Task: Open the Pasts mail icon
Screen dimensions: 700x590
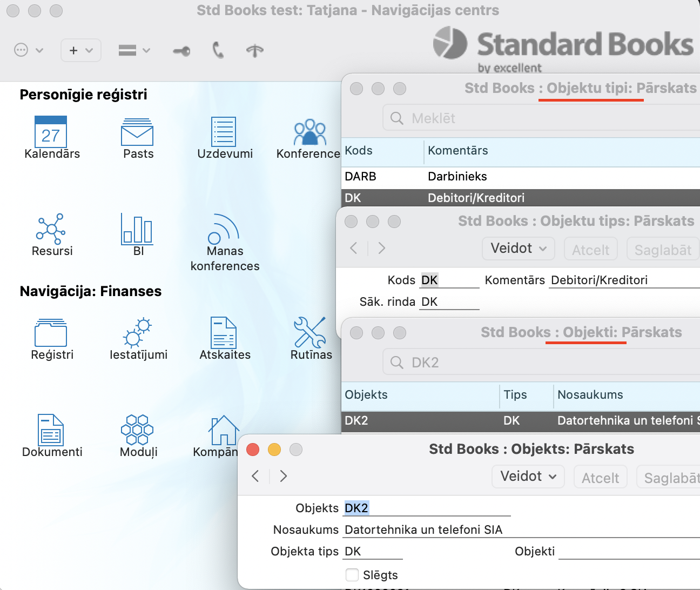Action: coord(137,132)
